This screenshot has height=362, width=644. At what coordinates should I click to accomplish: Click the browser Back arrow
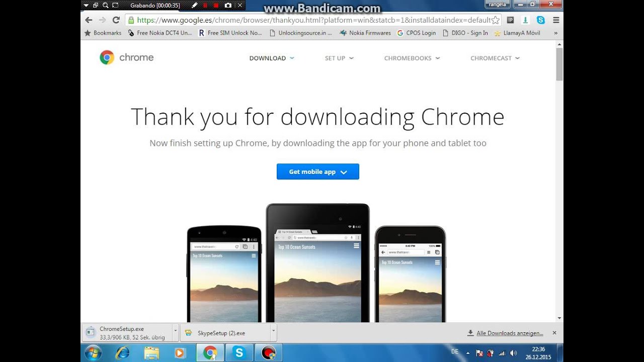tap(89, 20)
